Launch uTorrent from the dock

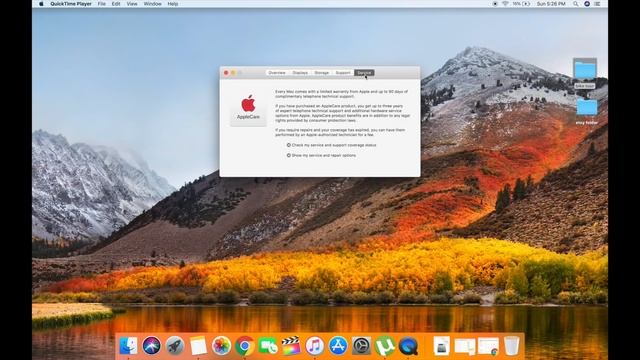coord(385,346)
